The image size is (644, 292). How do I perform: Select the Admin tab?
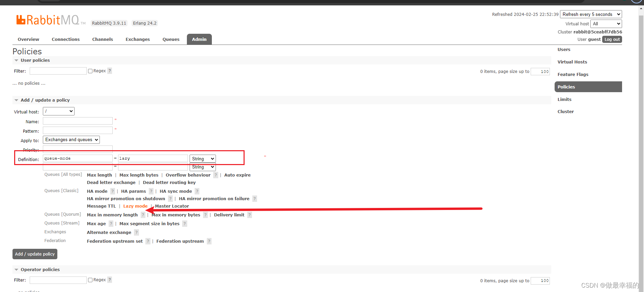point(199,39)
